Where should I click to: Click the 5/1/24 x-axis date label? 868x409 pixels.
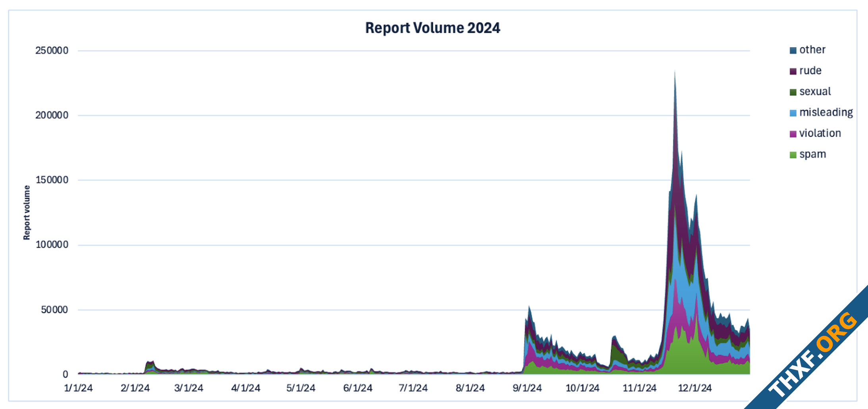301,388
